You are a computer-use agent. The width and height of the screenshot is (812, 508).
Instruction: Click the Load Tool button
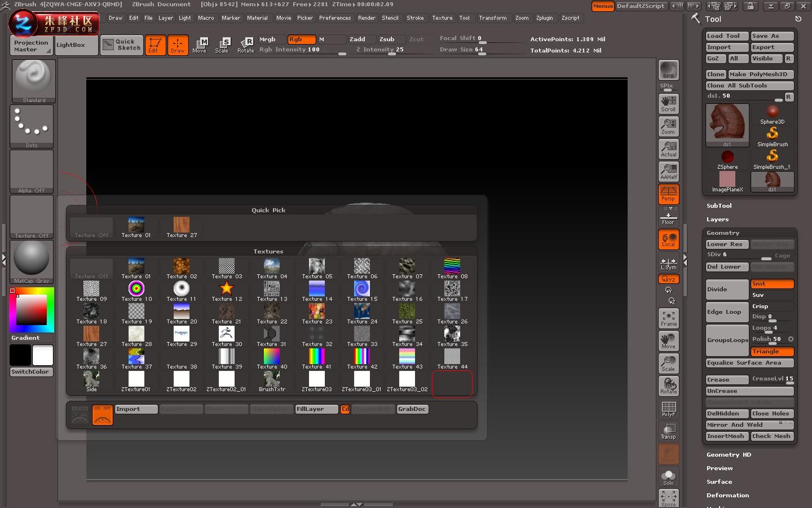(727, 36)
